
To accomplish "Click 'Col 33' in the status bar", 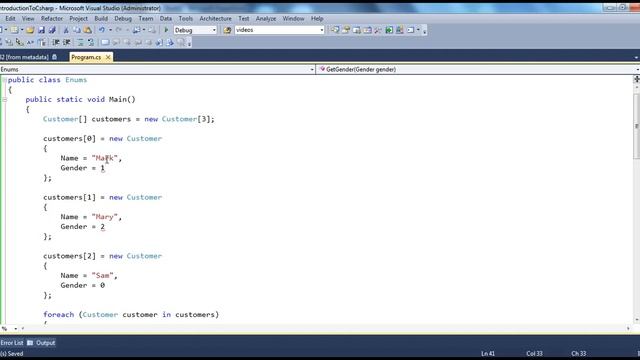I will coord(534,354).
